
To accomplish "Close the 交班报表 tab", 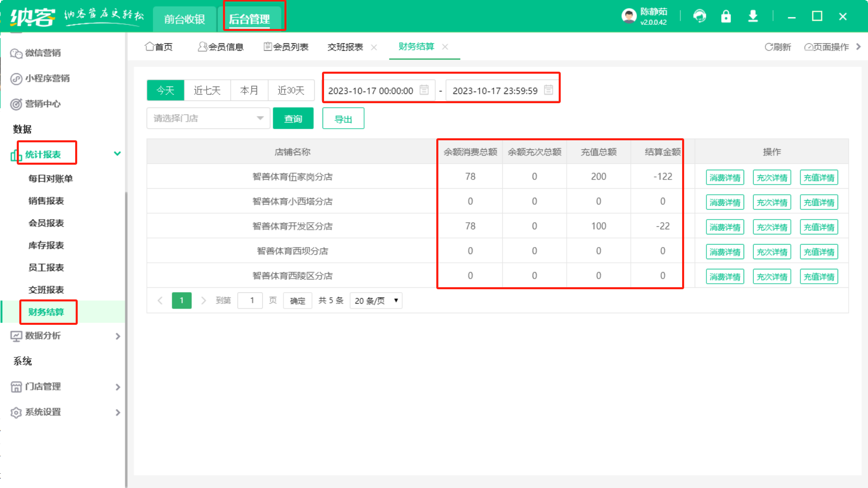I will coord(374,47).
